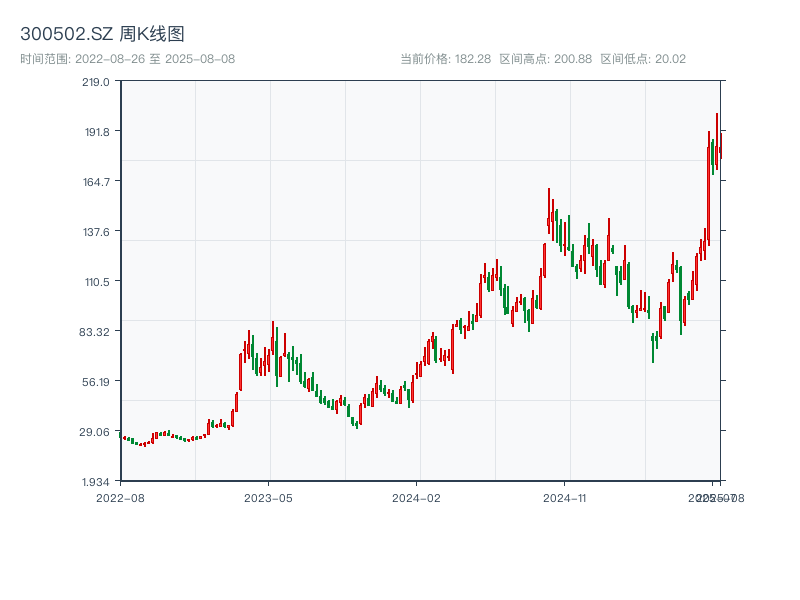Click the 区间高点 200.88 label
This screenshot has height=600, width=800.
(x=545, y=59)
